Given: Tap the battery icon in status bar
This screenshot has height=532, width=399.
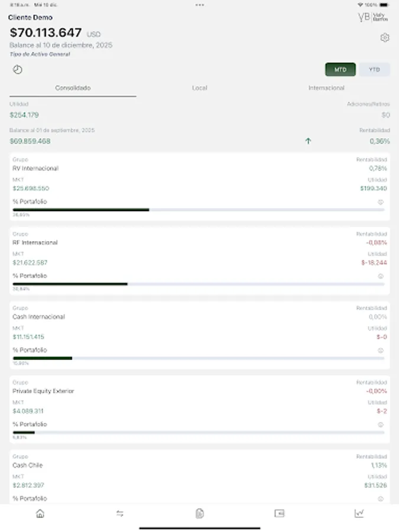Looking at the screenshot, I should [384, 5].
